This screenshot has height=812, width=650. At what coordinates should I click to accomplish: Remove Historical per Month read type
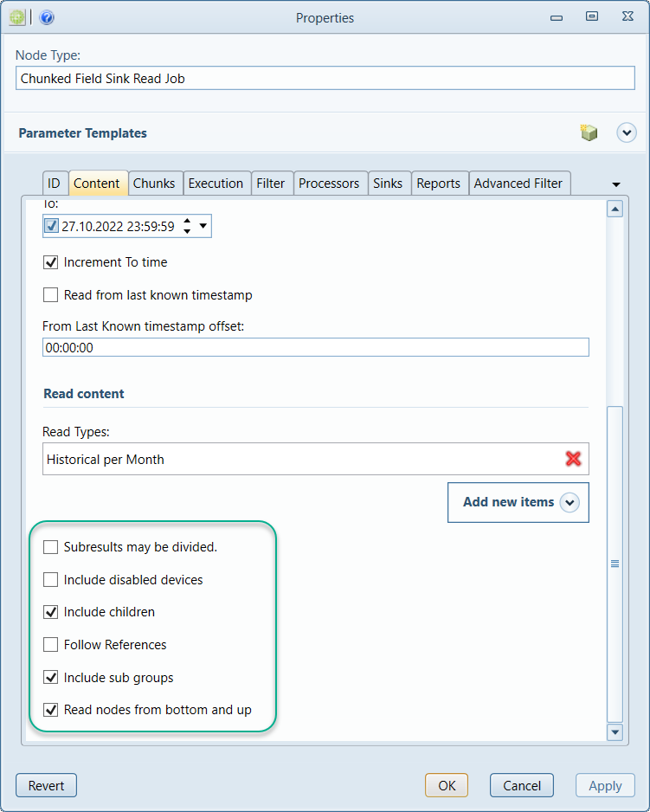[573, 459]
